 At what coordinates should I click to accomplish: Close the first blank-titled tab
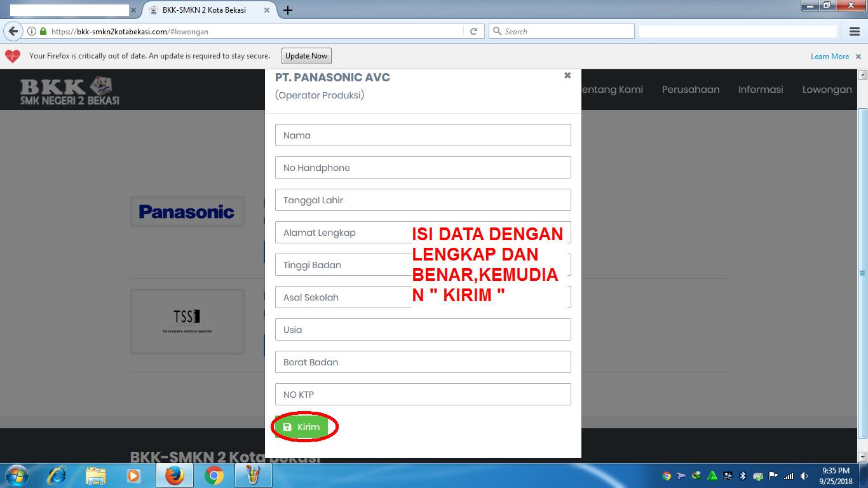pyautogui.click(x=133, y=10)
